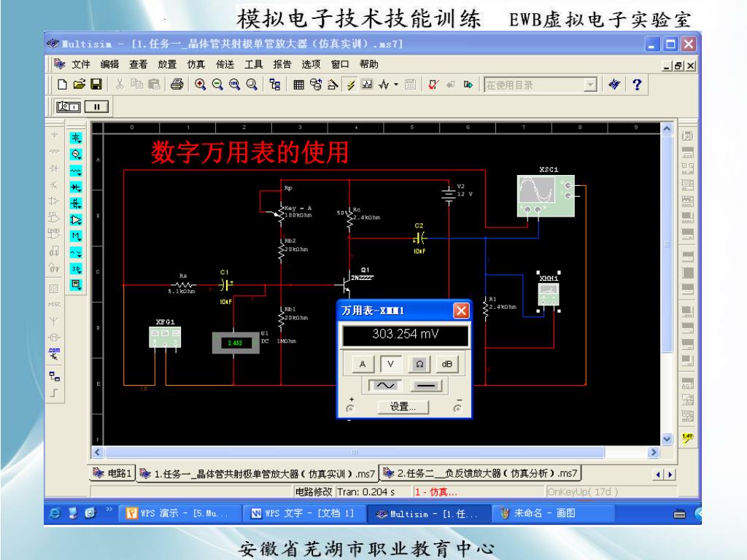Image resolution: width=747 pixels, height=560 pixels.
Task: Open the 工具 menu
Action: [253, 64]
